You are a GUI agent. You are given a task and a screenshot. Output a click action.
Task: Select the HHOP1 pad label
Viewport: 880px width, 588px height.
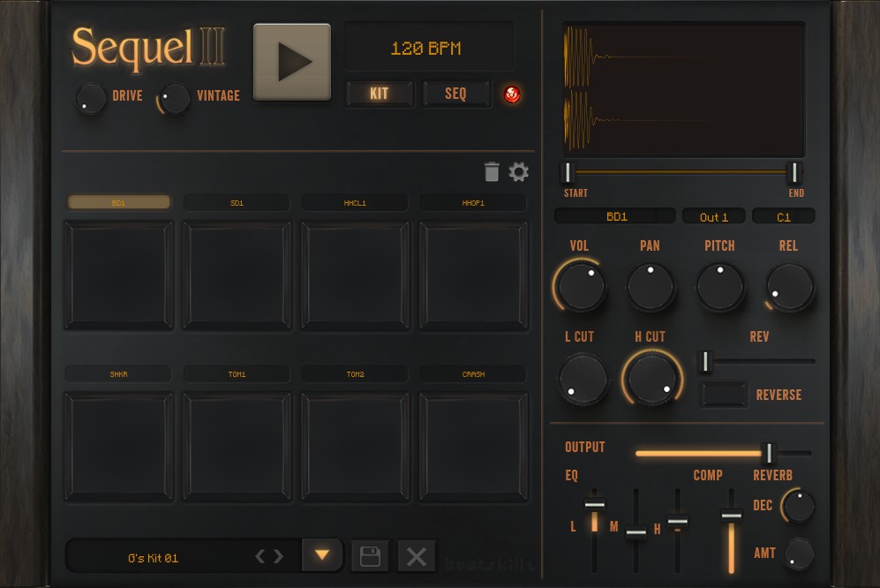point(473,203)
